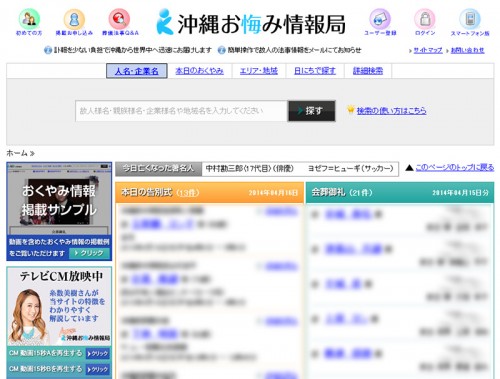Open the 本日のおくやみ tab
The width and height of the screenshot is (500, 379).
click(199, 71)
